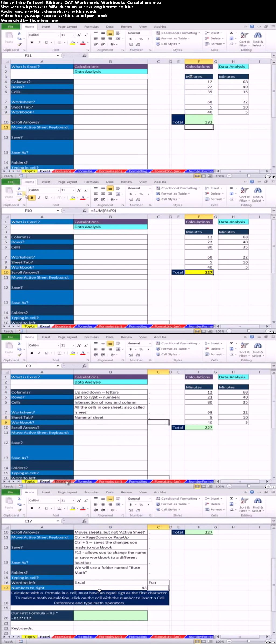Viewport: 276px width, 644px height.
Task: Switch to Page Break Preview, Name Box C17 frame
Action: 210,642
